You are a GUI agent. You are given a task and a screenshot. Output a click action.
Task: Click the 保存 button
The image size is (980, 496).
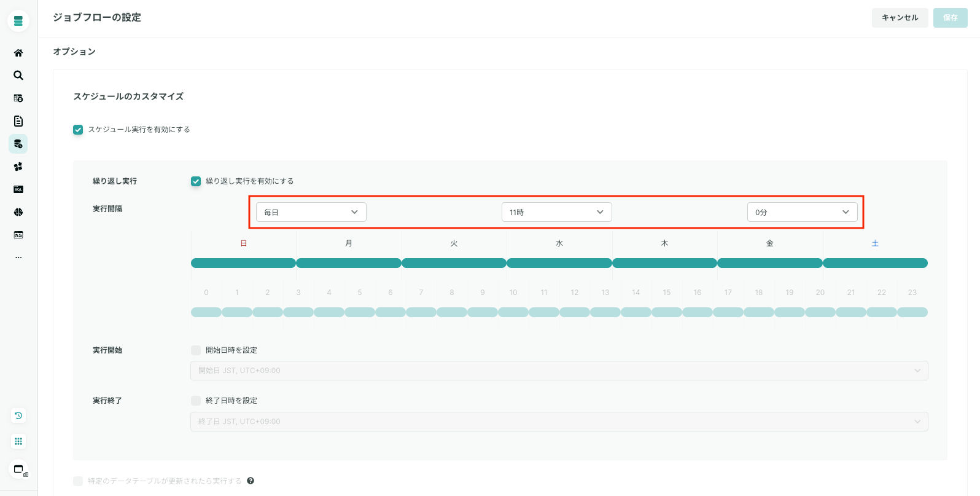[951, 18]
